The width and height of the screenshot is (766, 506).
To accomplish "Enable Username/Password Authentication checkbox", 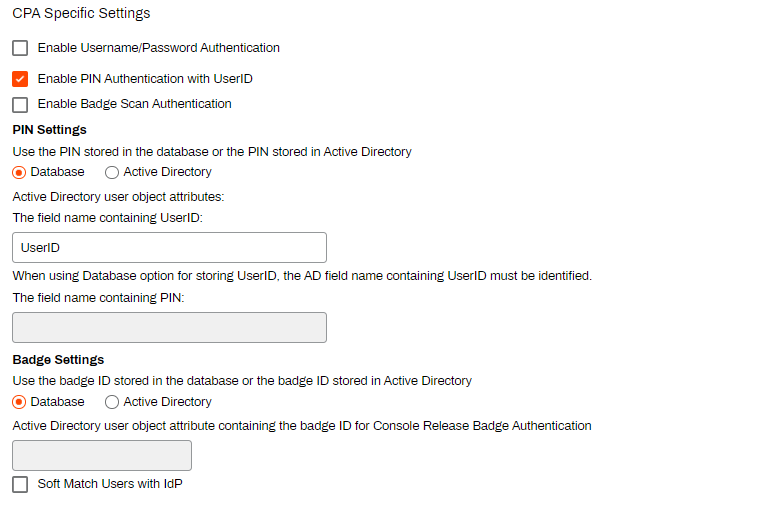I will tap(20, 48).
